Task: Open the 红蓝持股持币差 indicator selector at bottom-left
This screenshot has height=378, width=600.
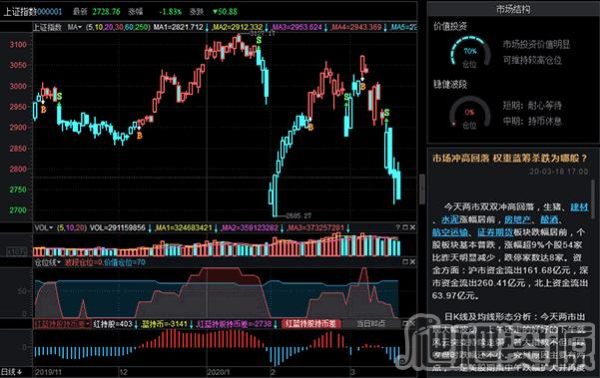Action: (x=62, y=324)
